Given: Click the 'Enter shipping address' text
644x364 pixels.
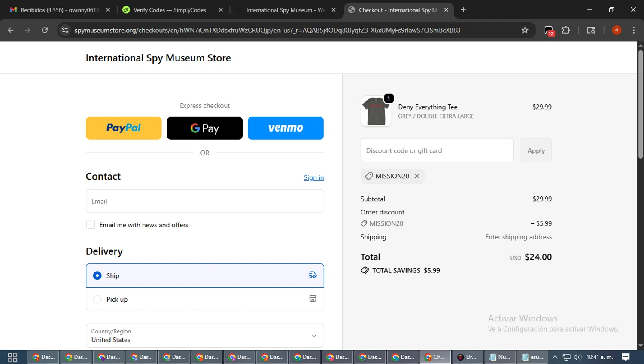Looking at the screenshot, I should [518, 237].
